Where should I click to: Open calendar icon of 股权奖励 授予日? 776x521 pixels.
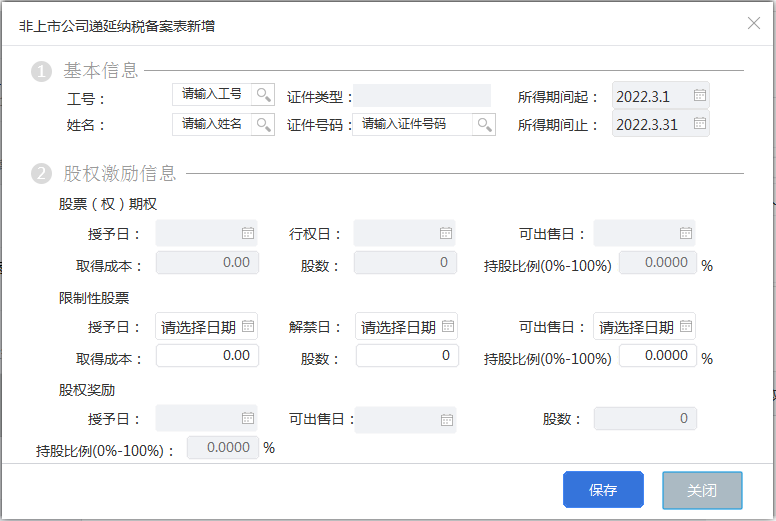(248, 418)
